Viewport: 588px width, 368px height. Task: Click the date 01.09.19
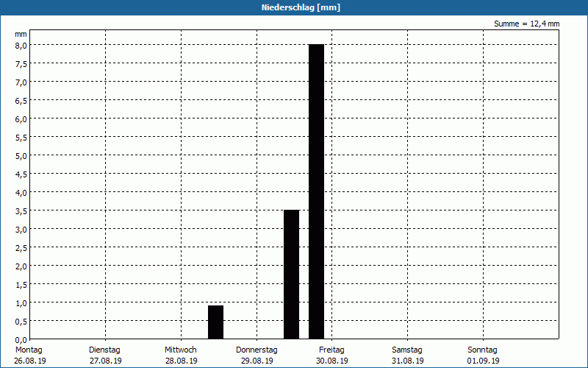click(x=483, y=361)
